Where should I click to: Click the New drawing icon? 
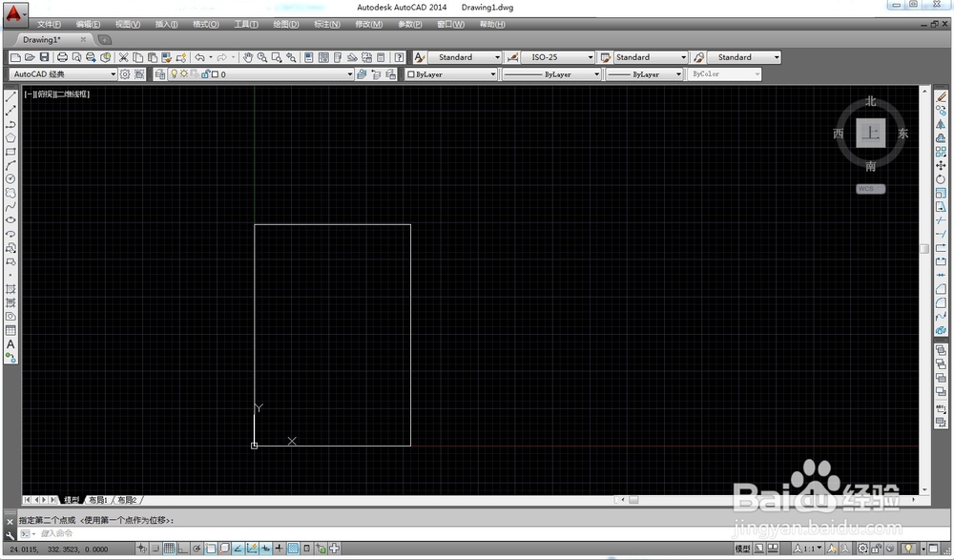pyautogui.click(x=16, y=57)
